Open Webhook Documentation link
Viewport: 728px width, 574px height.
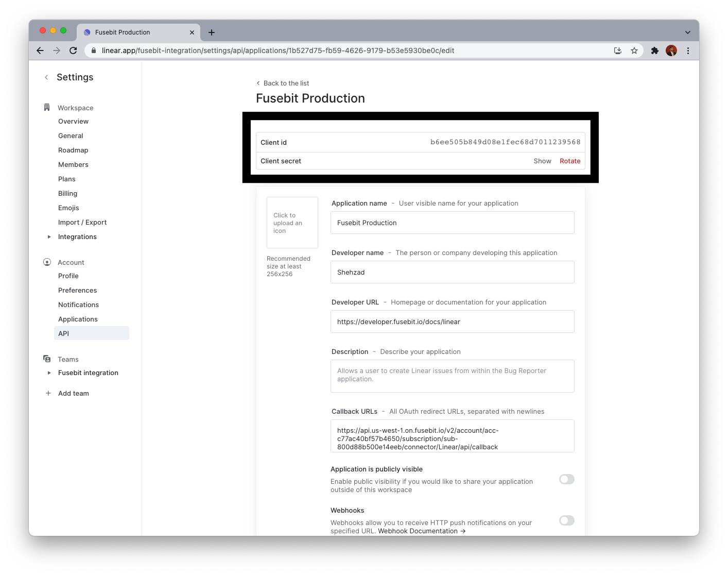(422, 531)
